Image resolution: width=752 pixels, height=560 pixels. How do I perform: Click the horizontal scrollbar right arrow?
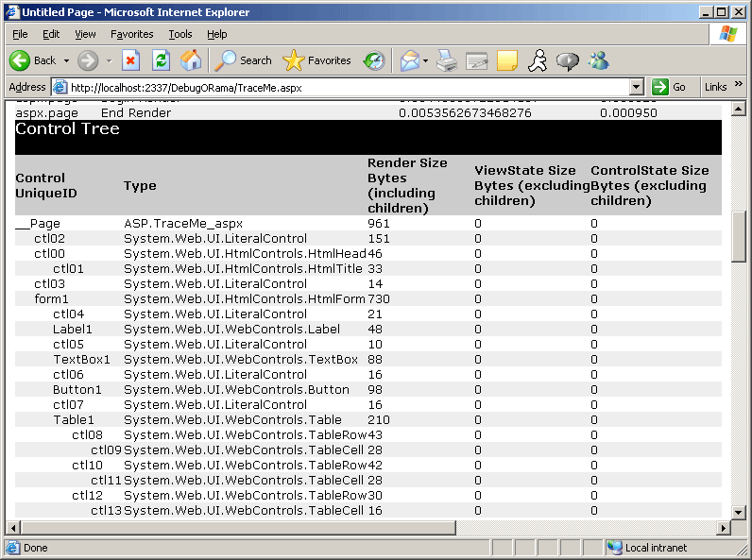click(x=725, y=526)
